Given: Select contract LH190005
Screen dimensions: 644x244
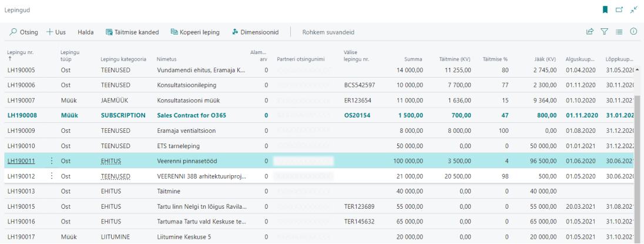Looking at the screenshot, I should 21,70.
